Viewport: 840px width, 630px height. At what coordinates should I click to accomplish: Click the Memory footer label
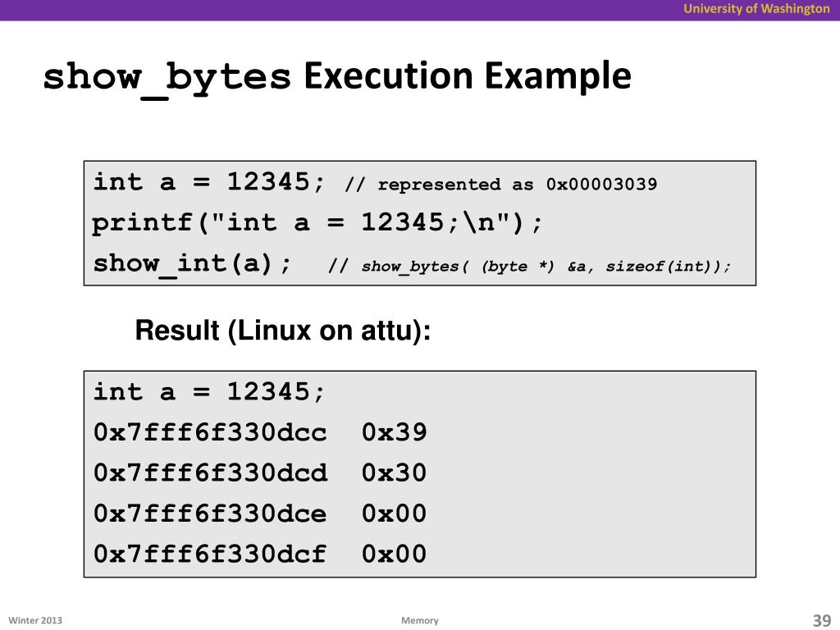point(419,620)
